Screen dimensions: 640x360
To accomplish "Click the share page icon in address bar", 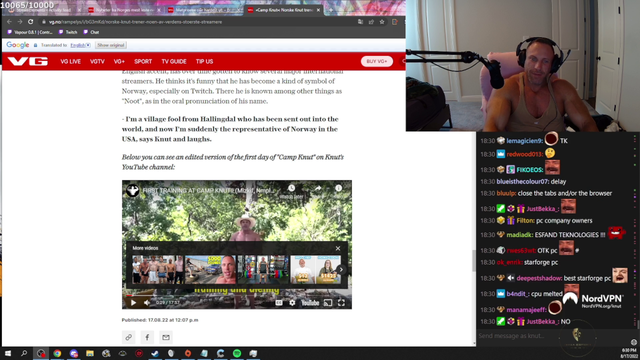I will [371, 22].
